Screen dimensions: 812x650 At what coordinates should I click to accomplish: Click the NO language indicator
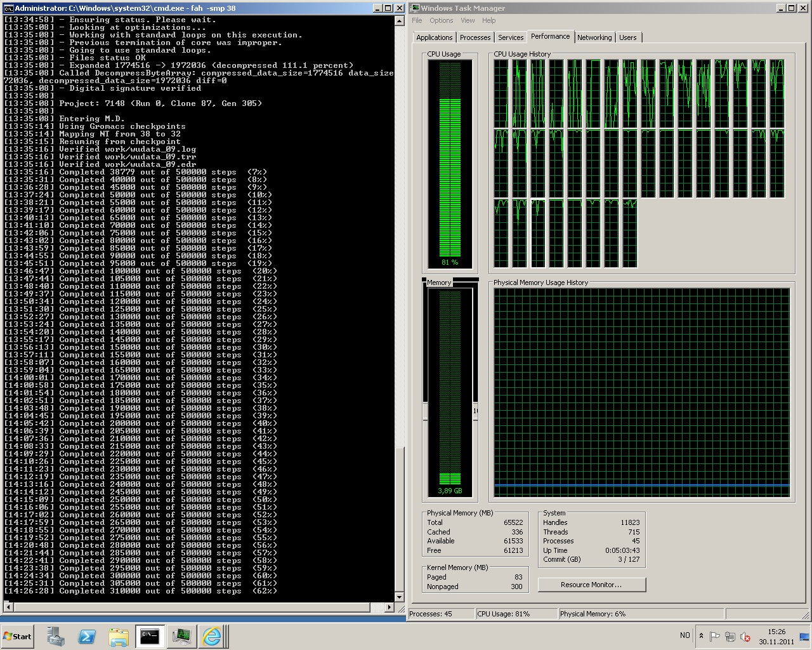point(685,635)
